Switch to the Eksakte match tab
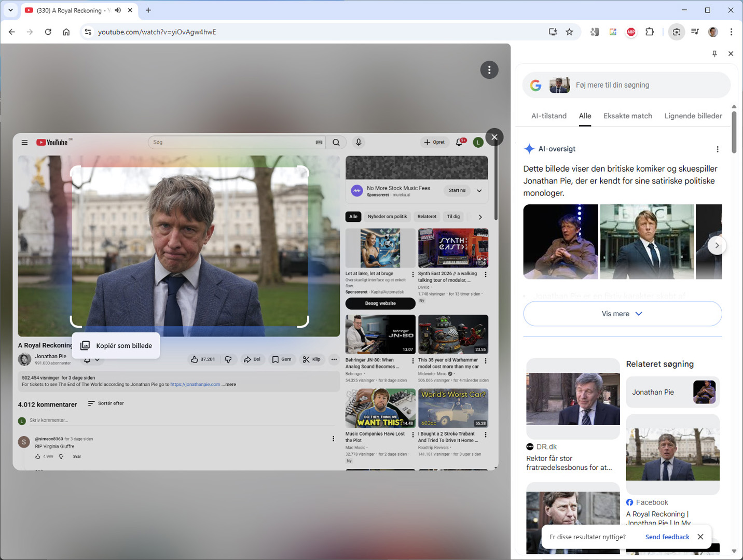Viewport: 743px width, 560px height. click(628, 116)
